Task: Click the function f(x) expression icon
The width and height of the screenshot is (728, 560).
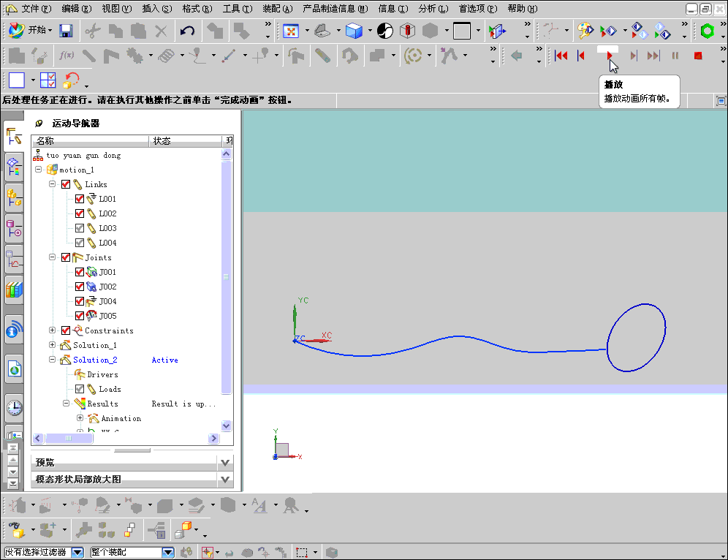Action: click(67, 56)
